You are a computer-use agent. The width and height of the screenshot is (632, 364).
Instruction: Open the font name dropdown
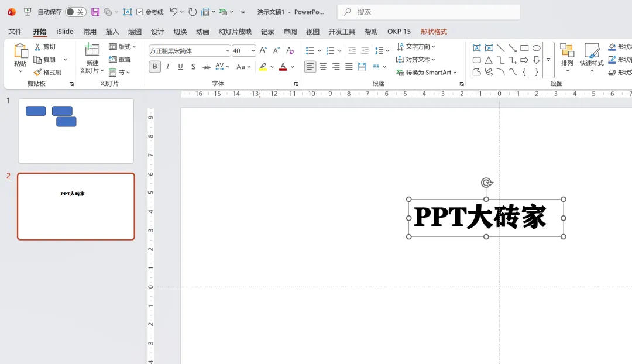227,51
